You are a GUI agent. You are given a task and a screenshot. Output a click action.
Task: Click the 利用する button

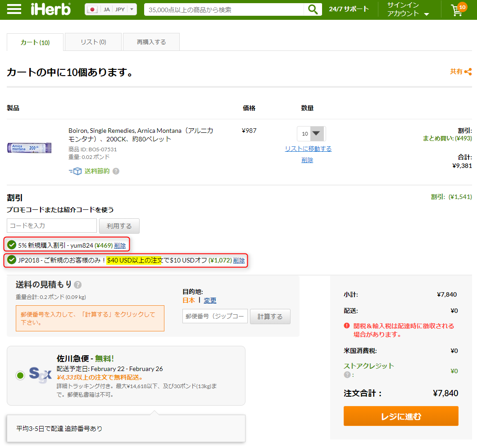(119, 226)
